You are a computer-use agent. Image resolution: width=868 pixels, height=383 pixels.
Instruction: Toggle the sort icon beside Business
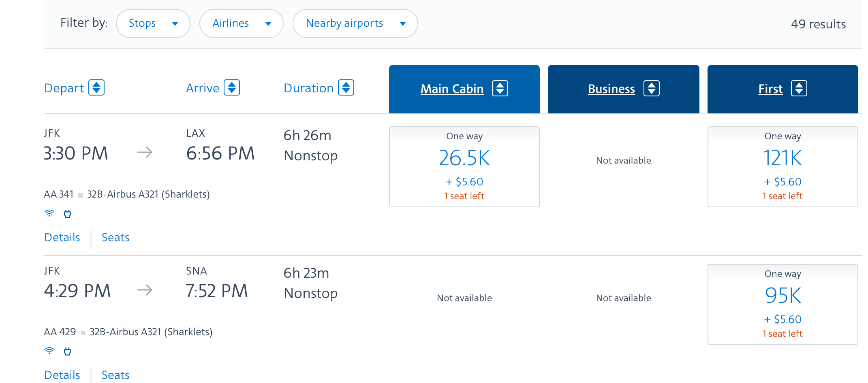pos(651,89)
